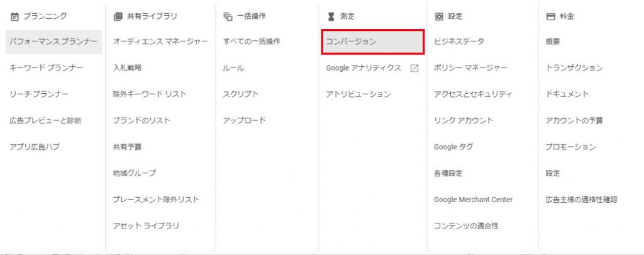
Task: Open Google Merchant Center link
Action: pyautogui.click(x=473, y=200)
